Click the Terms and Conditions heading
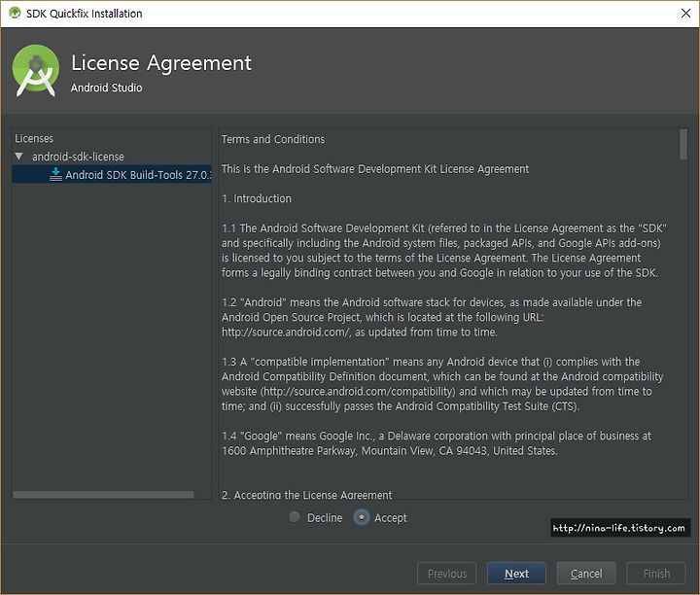The width and height of the screenshot is (700, 595). (273, 139)
